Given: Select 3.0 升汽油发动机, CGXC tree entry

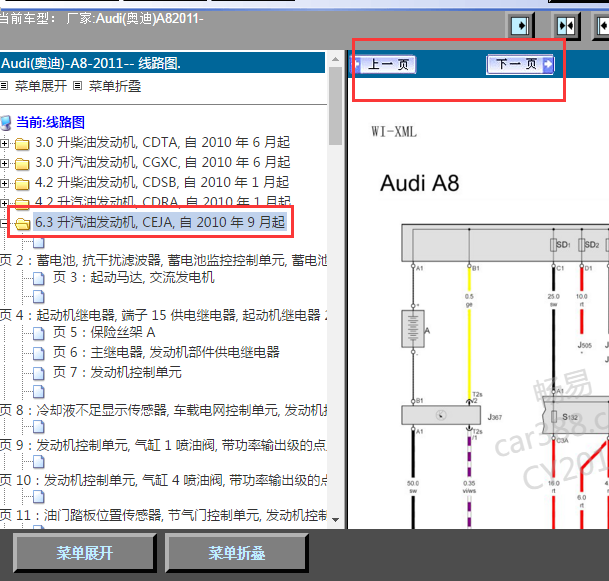Looking at the screenshot, I should click(162, 162).
